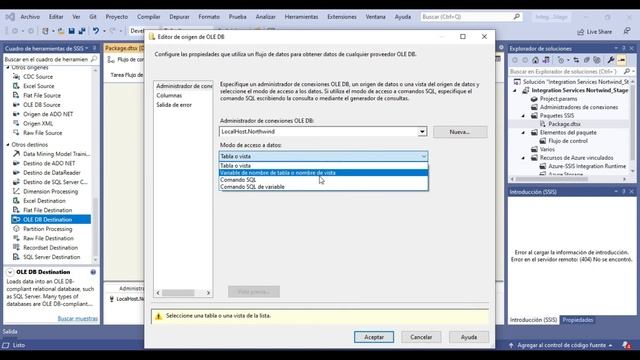640x360 pixels.
Task: Choose Comando SQL de variable option
Action: pyautogui.click(x=324, y=187)
